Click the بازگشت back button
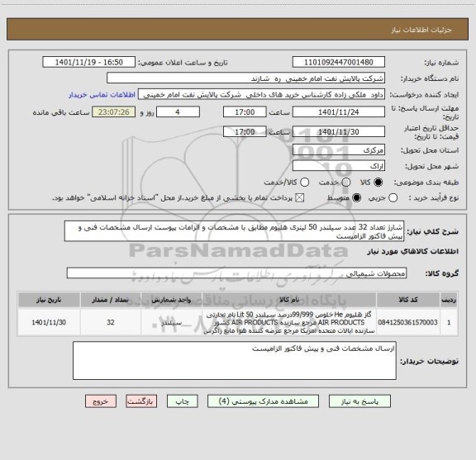This screenshot has height=460, width=476. pos(141,401)
